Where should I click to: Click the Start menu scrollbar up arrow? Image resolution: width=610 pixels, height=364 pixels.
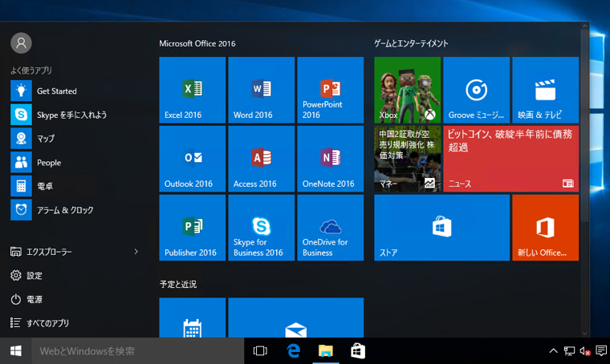[584, 26]
